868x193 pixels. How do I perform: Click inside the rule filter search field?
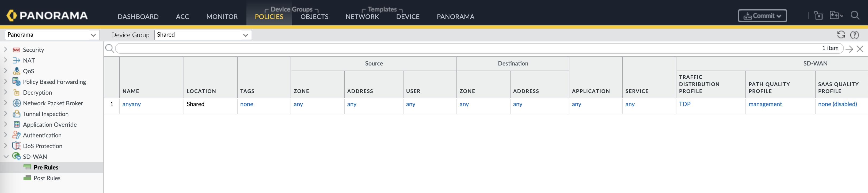[465, 48]
